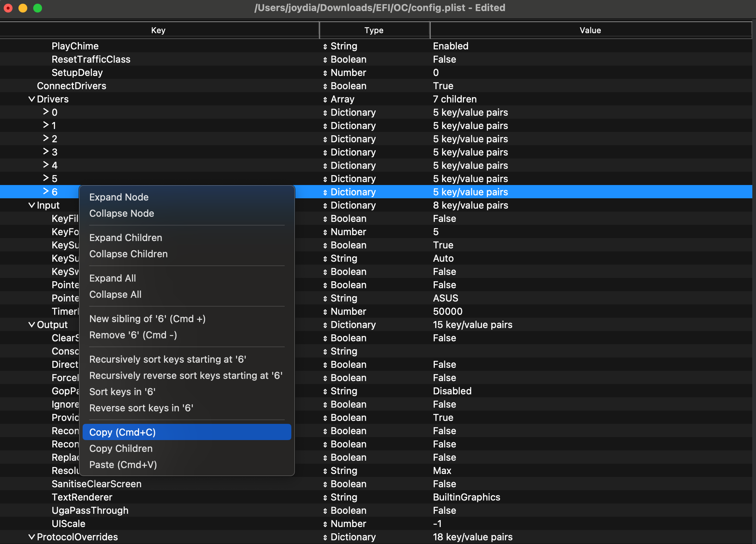Expand Drivers item 1 disclosure arrow
Viewport: 756px width, 544px height.
pos(46,125)
